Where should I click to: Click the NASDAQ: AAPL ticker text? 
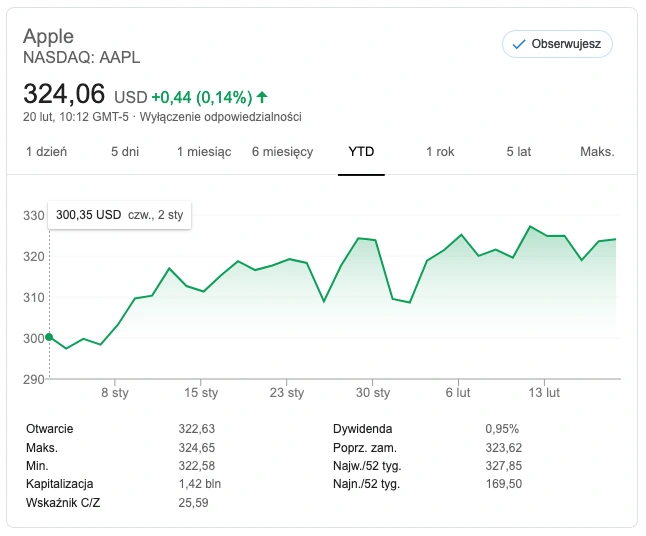(x=82, y=57)
